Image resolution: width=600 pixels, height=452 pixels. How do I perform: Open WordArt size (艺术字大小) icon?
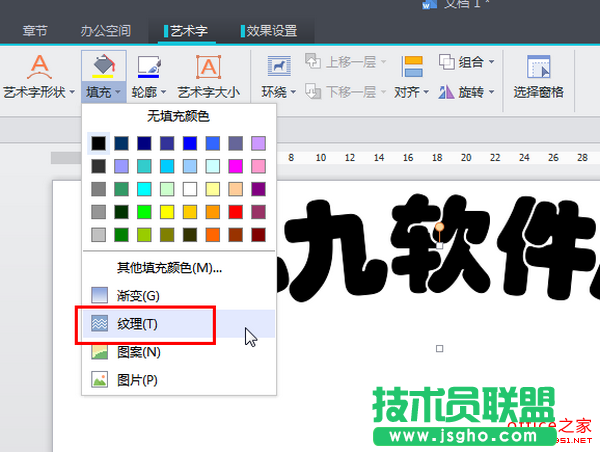[x=209, y=67]
